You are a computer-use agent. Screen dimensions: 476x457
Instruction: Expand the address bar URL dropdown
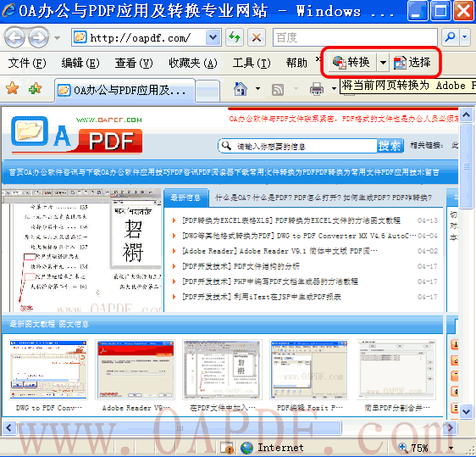click(213, 37)
